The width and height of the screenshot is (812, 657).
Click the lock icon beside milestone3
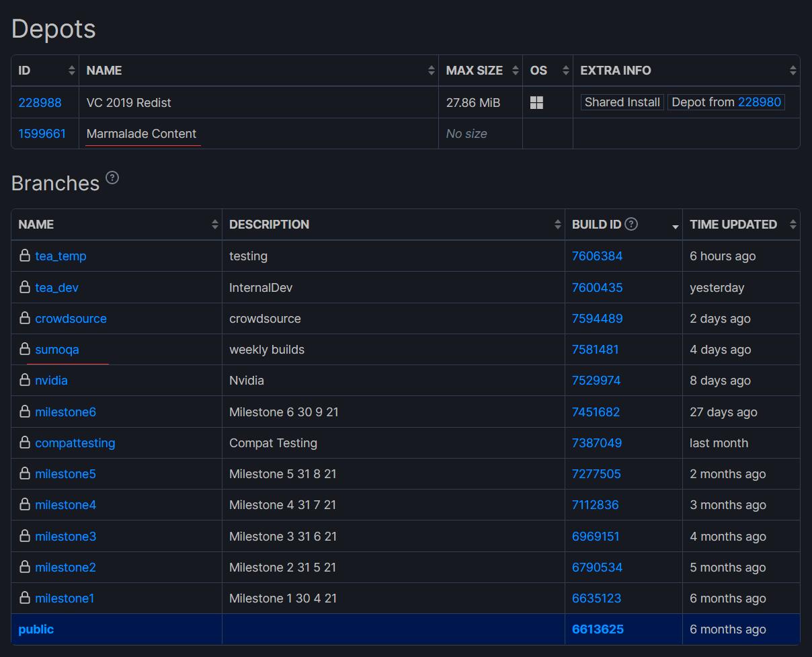click(x=25, y=536)
